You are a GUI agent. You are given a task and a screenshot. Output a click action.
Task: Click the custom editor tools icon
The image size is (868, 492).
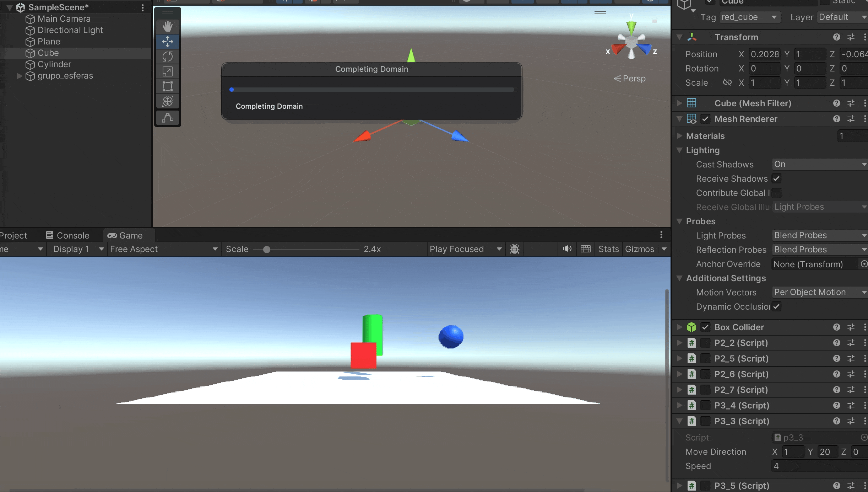pos(167,118)
